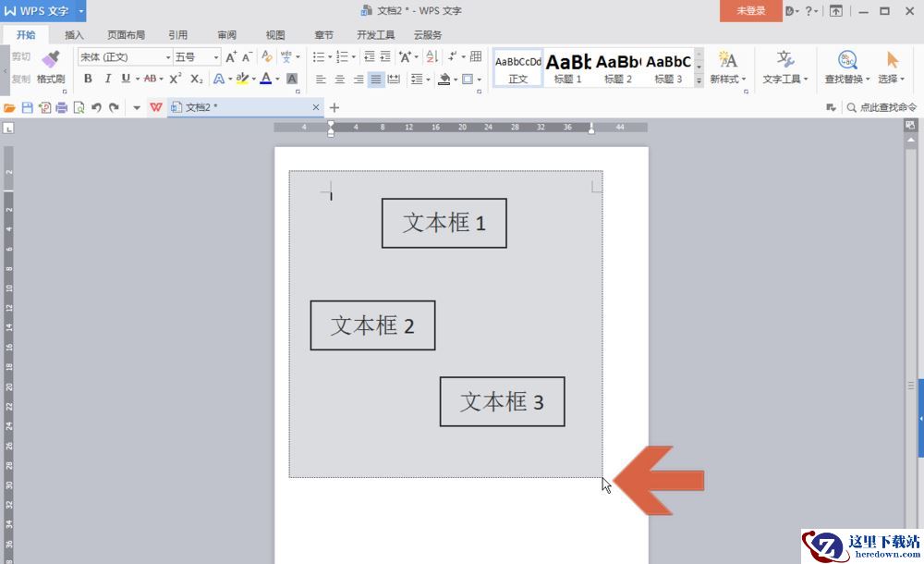
Task: Apply superscript X² formatting
Action: point(175,79)
